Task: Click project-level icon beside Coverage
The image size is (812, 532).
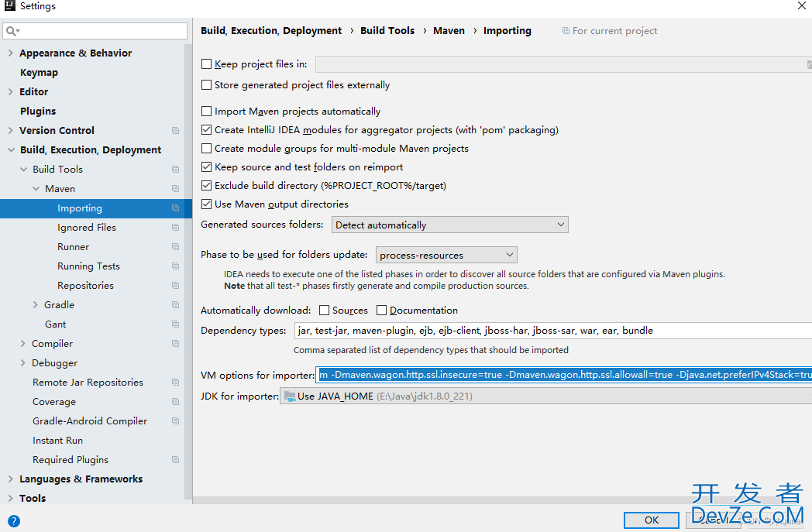Action: click(176, 402)
